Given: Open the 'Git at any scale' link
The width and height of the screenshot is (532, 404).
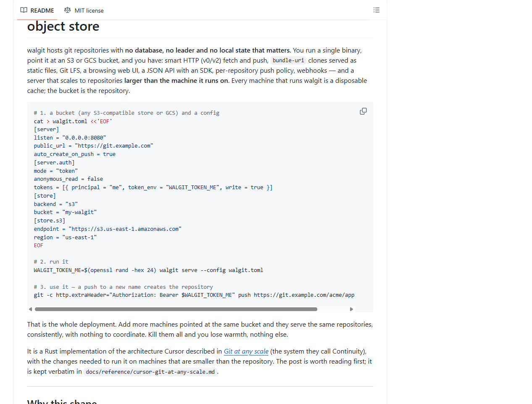Looking at the screenshot, I should click(x=246, y=351).
